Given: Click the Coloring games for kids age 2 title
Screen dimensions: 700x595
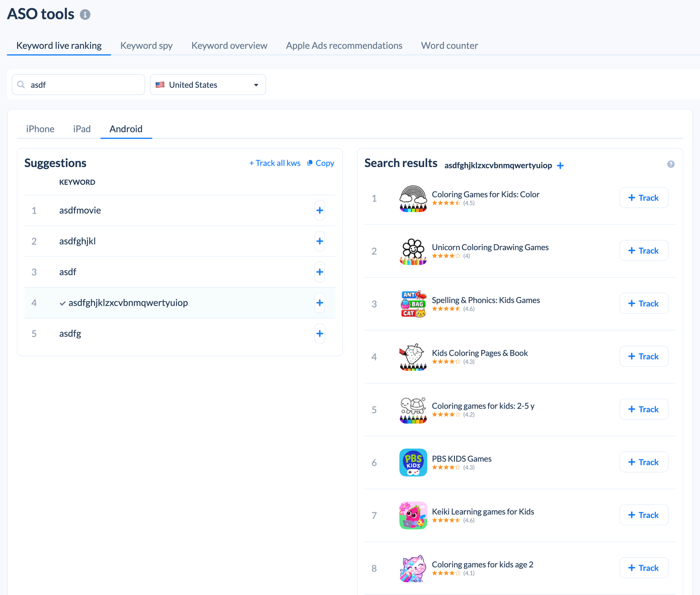Looking at the screenshot, I should click(x=483, y=565).
